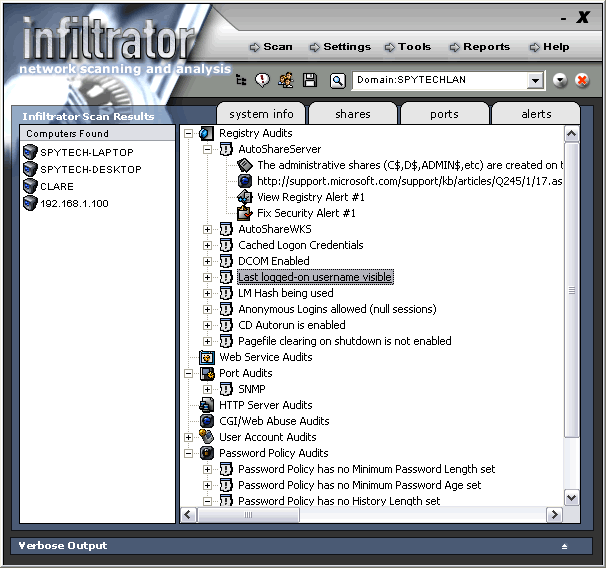The width and height of the screenshot is (606, 568).
Task: Switch to the shares tab
Action: [353, 114]
